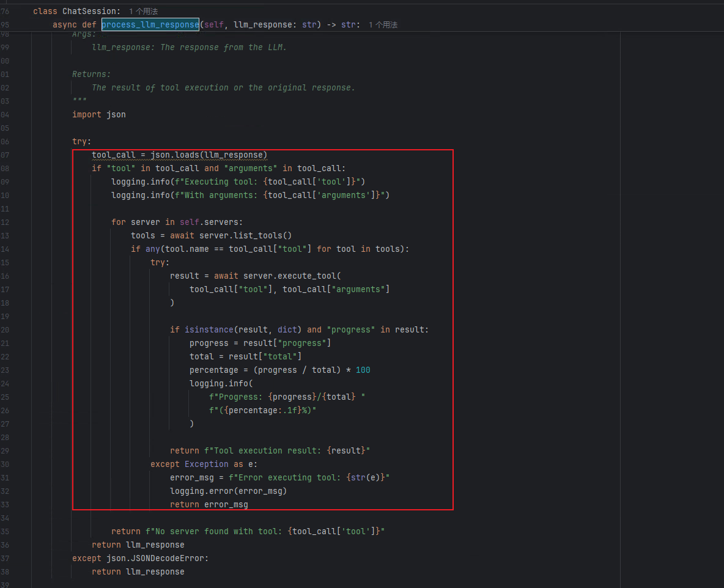Select the server.list_tools() call
Image resolution: width=724 pixels, height=588 pixels.
pos(245,236)
